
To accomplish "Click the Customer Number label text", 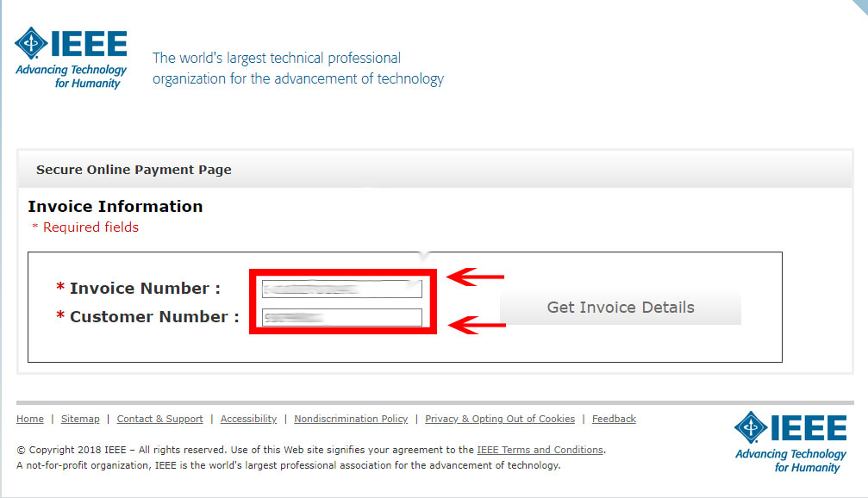I will 153,317.
